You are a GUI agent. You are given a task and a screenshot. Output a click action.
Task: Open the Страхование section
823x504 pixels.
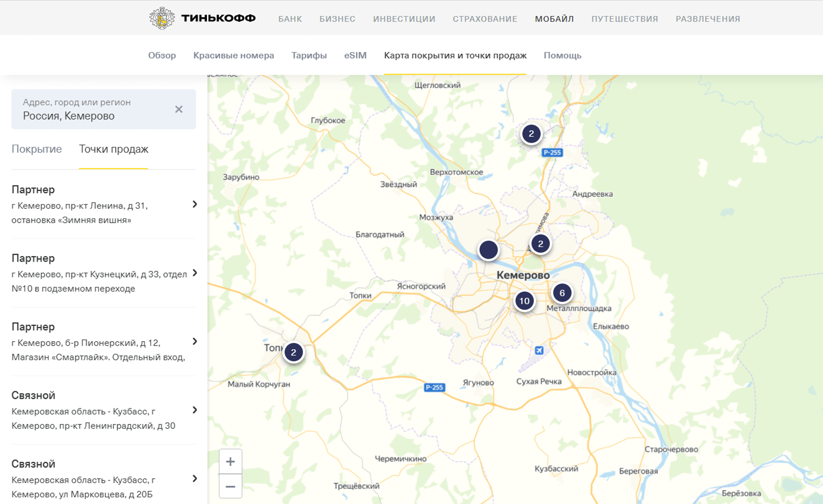coord(485,19)
